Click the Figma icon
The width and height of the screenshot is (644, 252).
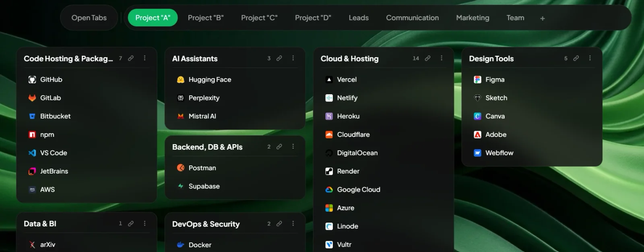tap(478, 80)
